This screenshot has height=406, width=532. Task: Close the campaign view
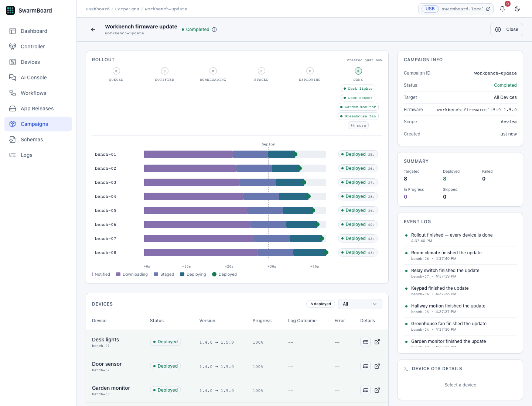click(507, 30)
